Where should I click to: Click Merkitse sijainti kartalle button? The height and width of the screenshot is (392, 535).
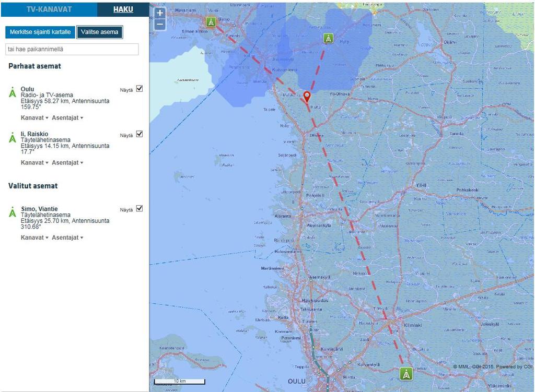tap(40, 32)
